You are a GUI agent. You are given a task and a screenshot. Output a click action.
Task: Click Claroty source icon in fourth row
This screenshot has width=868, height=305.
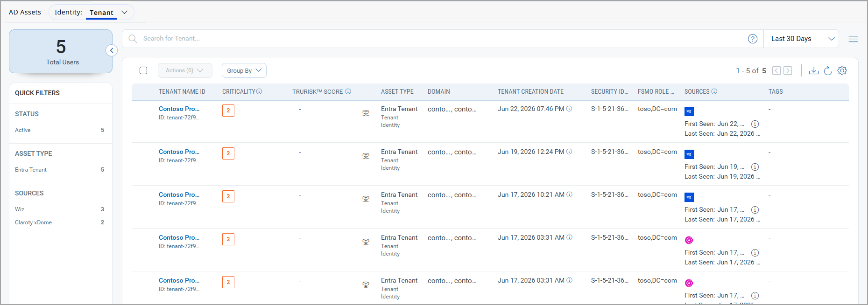(x=689, y=240)
